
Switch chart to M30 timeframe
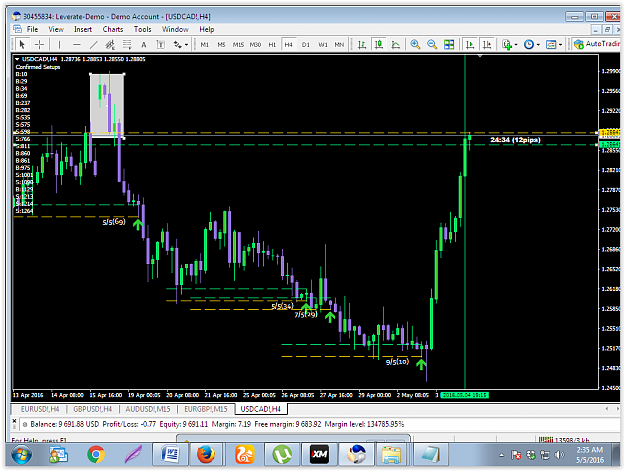point(255,45)
